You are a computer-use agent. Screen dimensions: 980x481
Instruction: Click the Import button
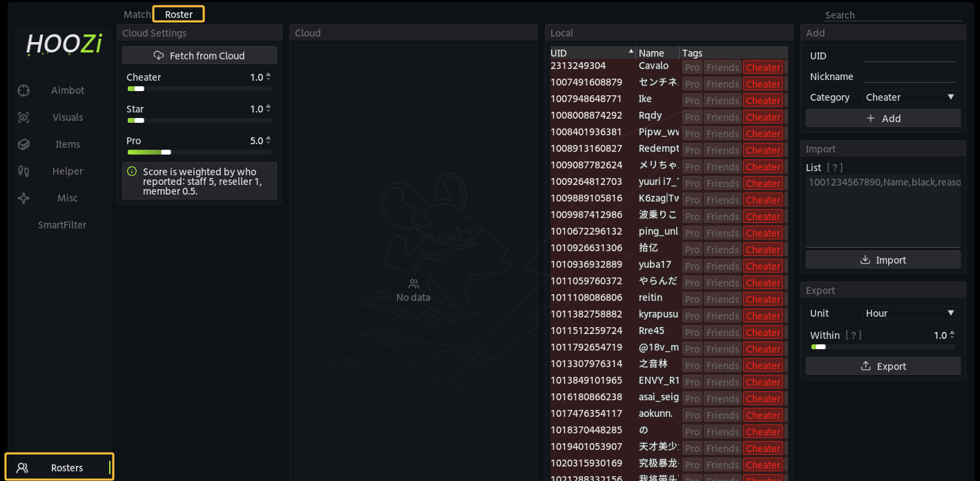click(883, 259)
